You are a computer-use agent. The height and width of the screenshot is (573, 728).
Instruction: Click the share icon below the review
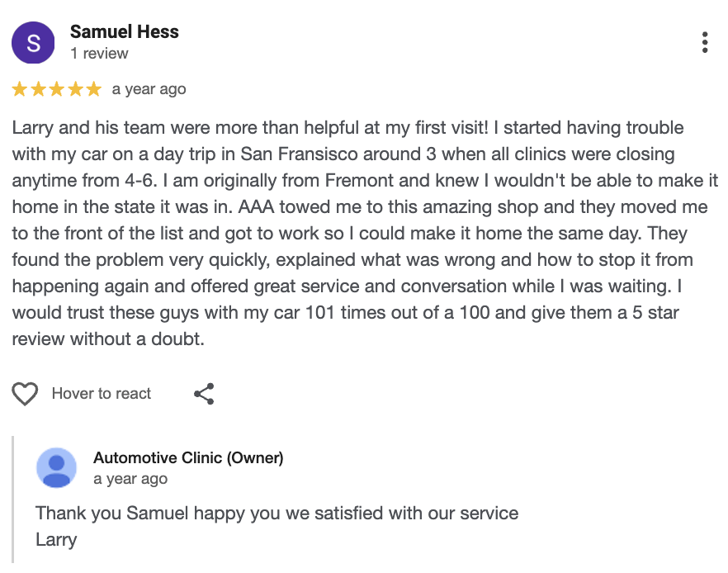click(204, 394)
